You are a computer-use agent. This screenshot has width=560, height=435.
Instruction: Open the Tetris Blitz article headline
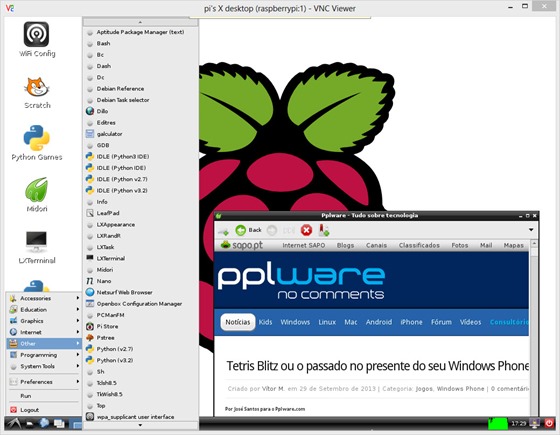pos(378,366)
